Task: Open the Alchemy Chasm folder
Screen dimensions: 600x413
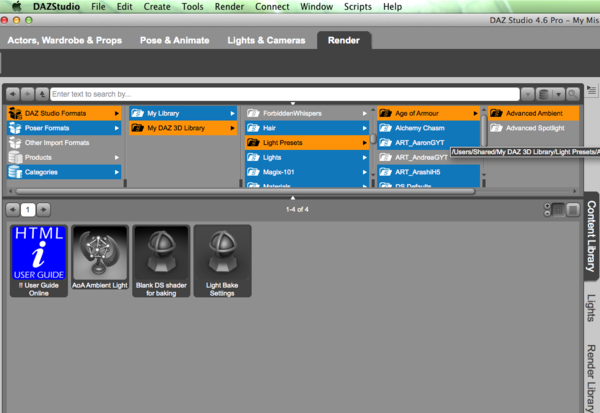Action: [x=429, y=128]
